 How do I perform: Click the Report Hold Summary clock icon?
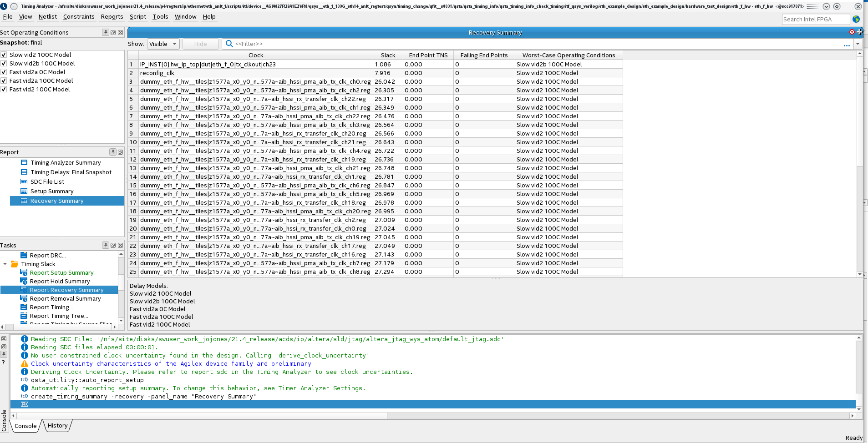click(x=24, y=282)
